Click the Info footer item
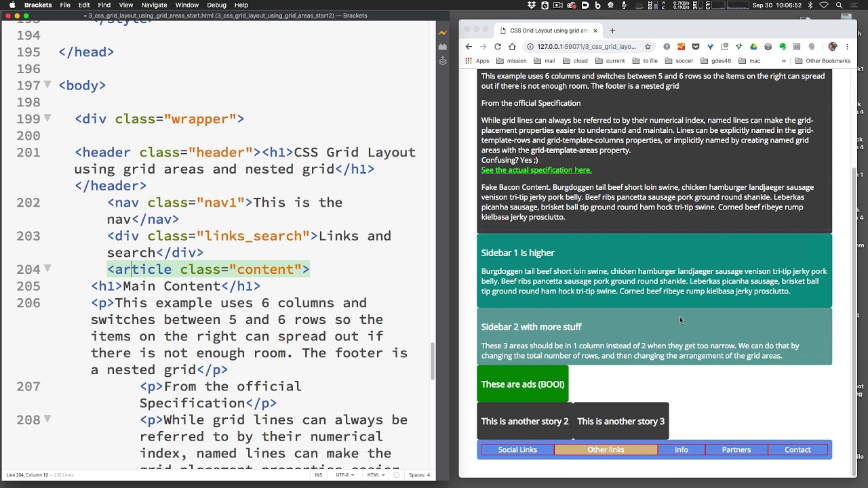868x488 pixels. coord(682,449)
